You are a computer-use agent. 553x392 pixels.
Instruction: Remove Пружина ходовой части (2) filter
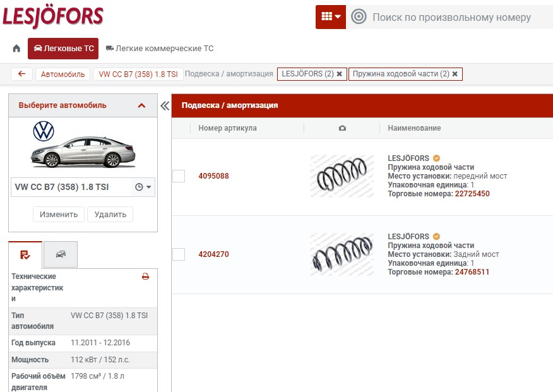click(x=455, y=74)
